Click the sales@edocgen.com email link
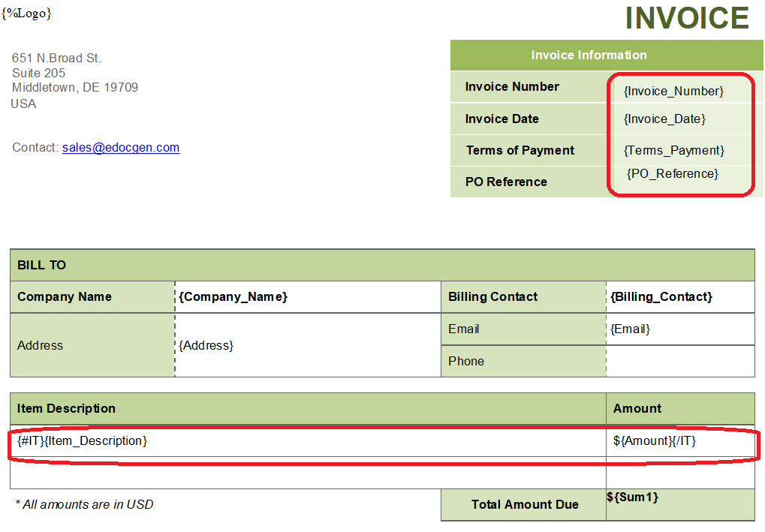Viewport: 765px width, 532px height. pyautogui.click(x=121, y=148)
